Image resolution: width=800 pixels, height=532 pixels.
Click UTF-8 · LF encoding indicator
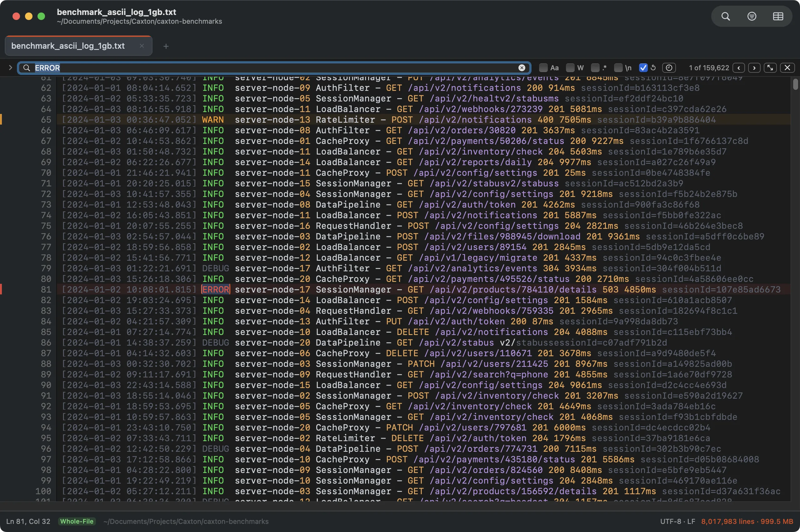tap(677, 521)
